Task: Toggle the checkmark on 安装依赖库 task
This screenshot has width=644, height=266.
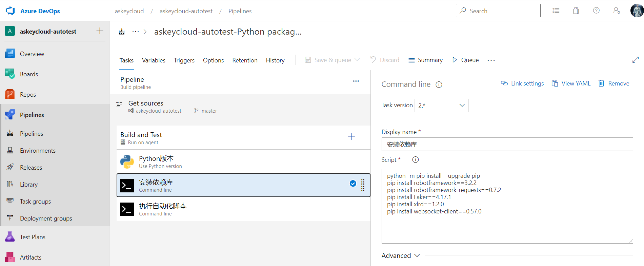Action: coord(353,184)
